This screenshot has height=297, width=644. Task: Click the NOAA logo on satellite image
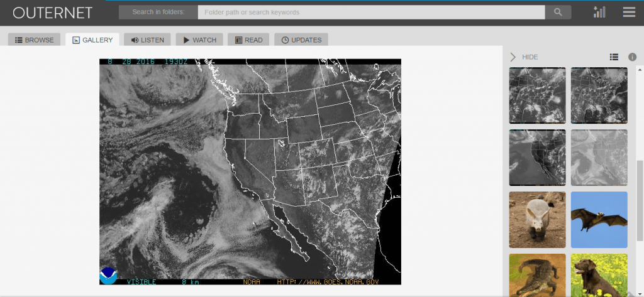[108, 275]
